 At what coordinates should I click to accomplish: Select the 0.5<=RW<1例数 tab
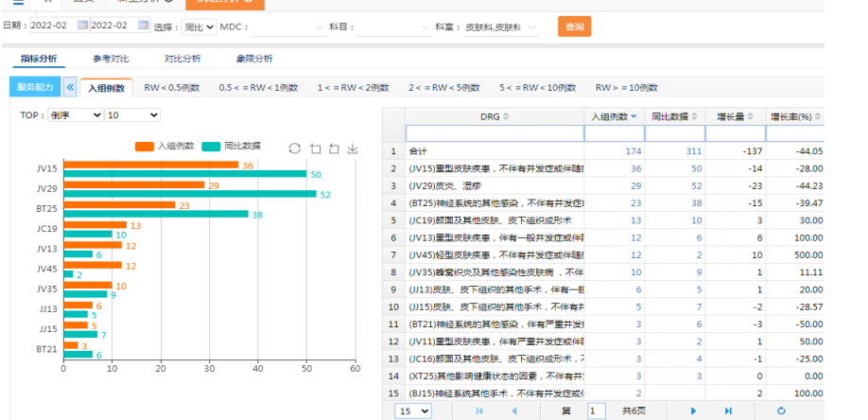[258, 88]
